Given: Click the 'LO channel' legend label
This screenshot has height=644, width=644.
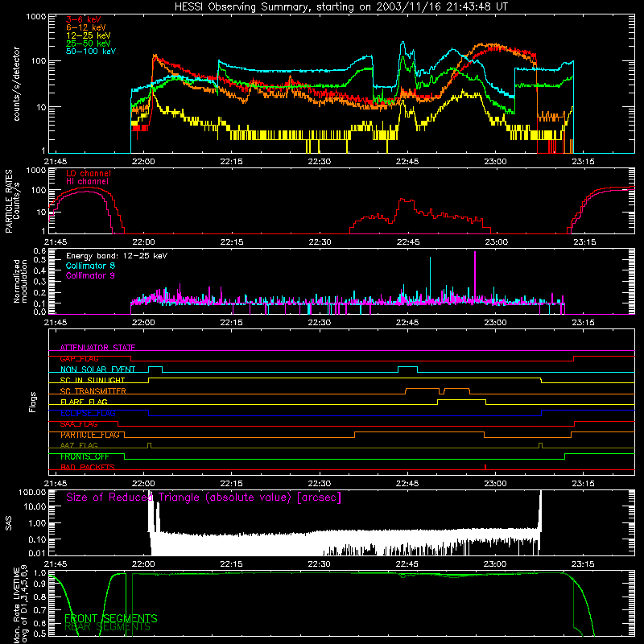Looking at the screenshot, I should point(89,173).
